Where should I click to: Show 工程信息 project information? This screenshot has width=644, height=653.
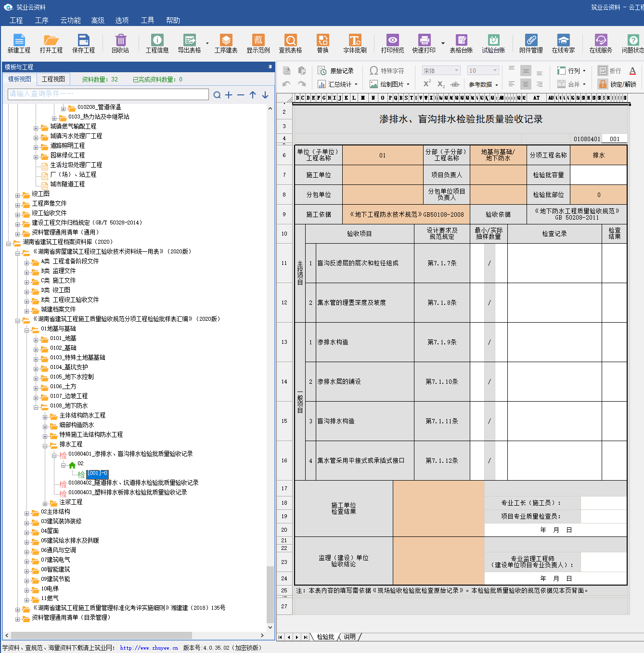click(157, 43)
